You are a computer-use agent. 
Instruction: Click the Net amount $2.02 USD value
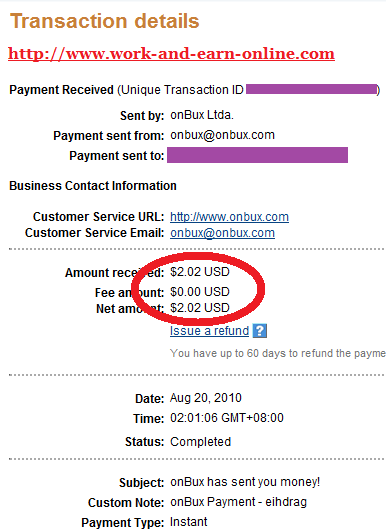(x=200, y=308)
